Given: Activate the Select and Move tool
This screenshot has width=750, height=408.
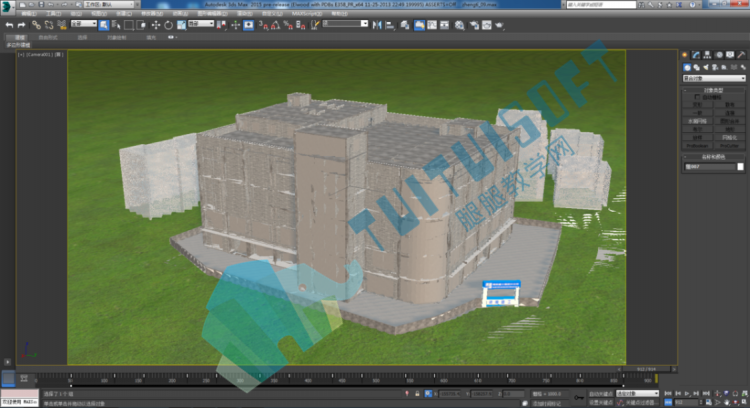Looking at the screenshot, I should (x=156, y=25).
